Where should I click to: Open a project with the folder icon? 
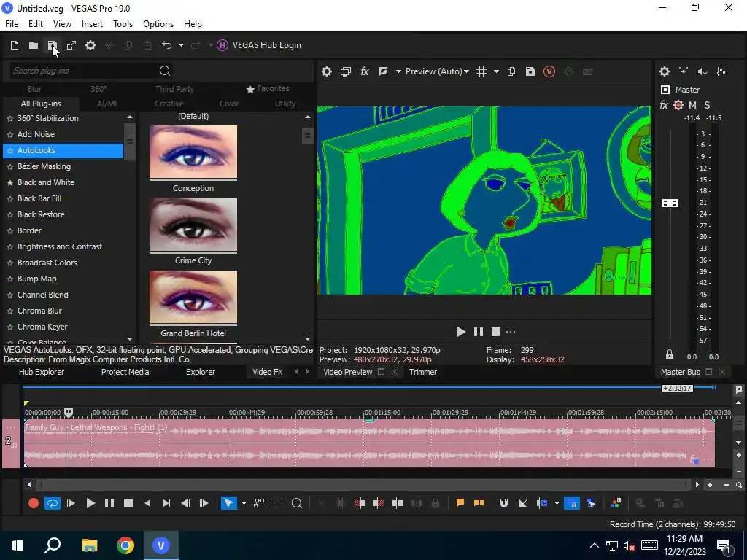pyautogui.click(x=34, y=45)
